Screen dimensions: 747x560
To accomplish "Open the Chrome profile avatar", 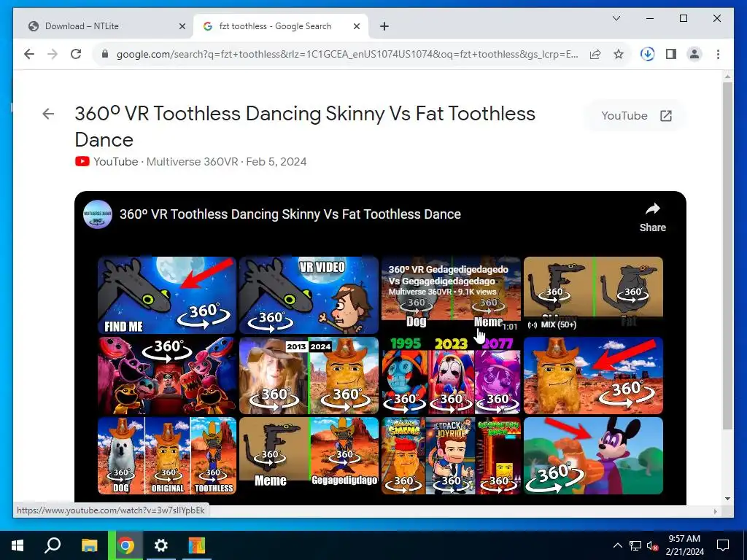I will pyautogui.click(x=694, y=54).
